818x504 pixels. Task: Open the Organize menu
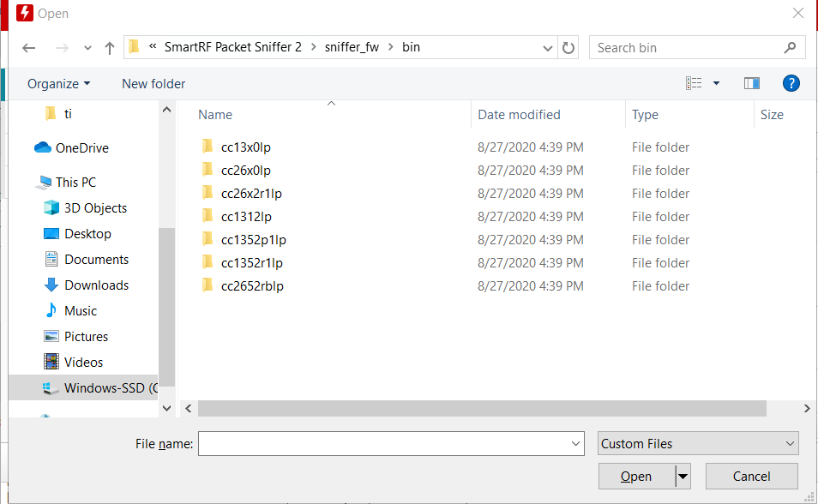click(x=58, y=83)
